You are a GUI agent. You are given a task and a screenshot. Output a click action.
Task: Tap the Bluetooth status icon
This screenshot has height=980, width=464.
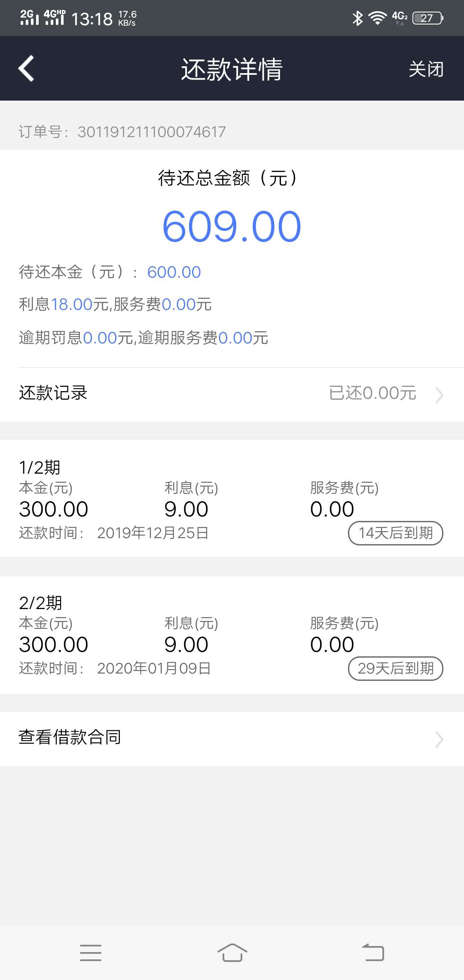[x=357, y=18]
